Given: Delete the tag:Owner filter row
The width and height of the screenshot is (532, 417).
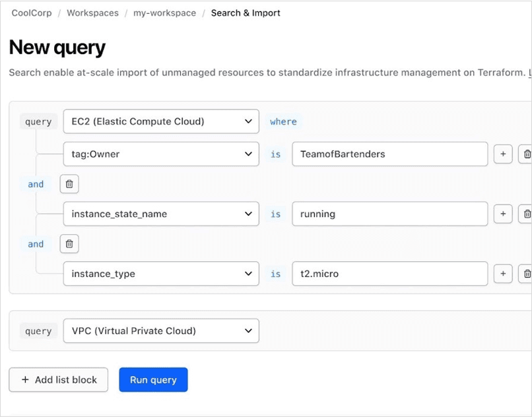Looking at the screenshot, I should [526, 154].
